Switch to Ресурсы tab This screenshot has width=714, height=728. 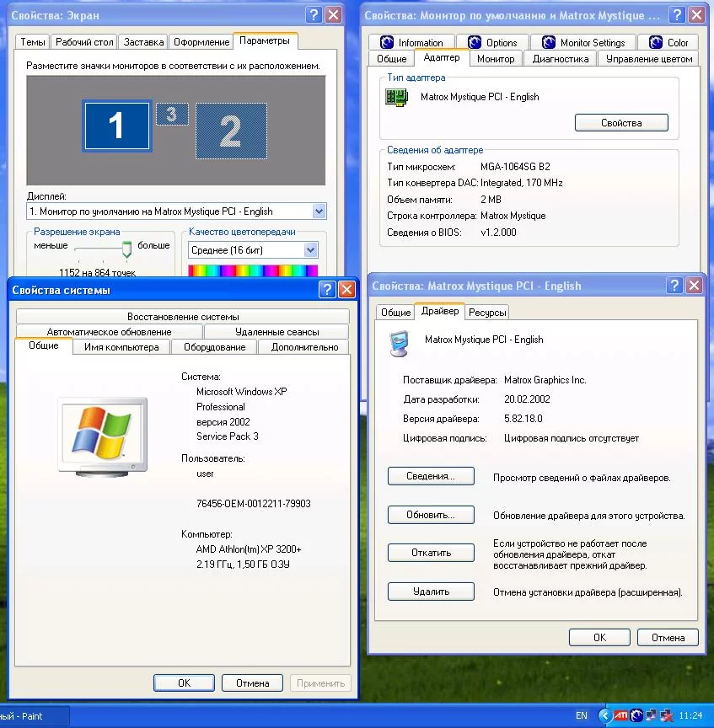[x=487, y=313]
